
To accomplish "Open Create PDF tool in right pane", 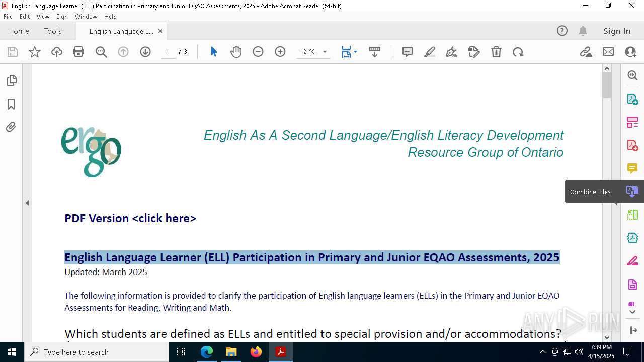I will (632, 145).
